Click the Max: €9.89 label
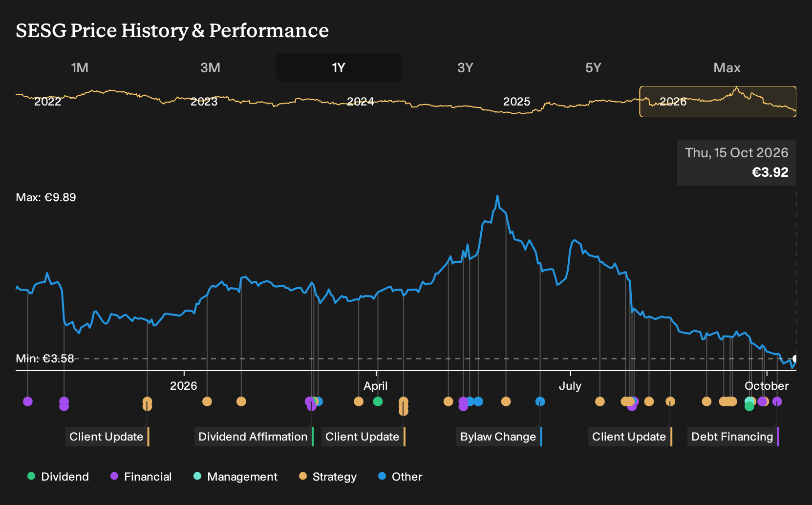 (x=46, y=197)
